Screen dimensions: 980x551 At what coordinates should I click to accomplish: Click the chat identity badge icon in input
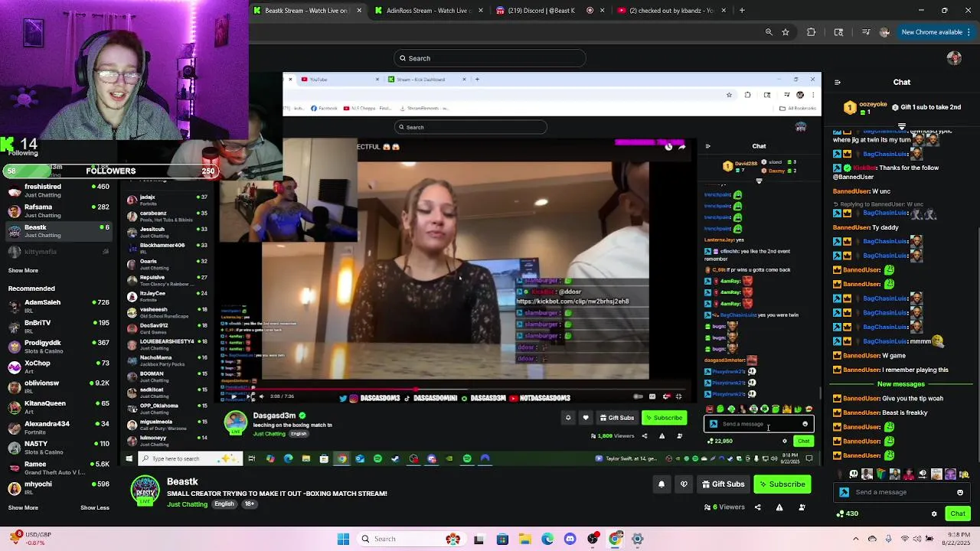[x=844, y=493]
